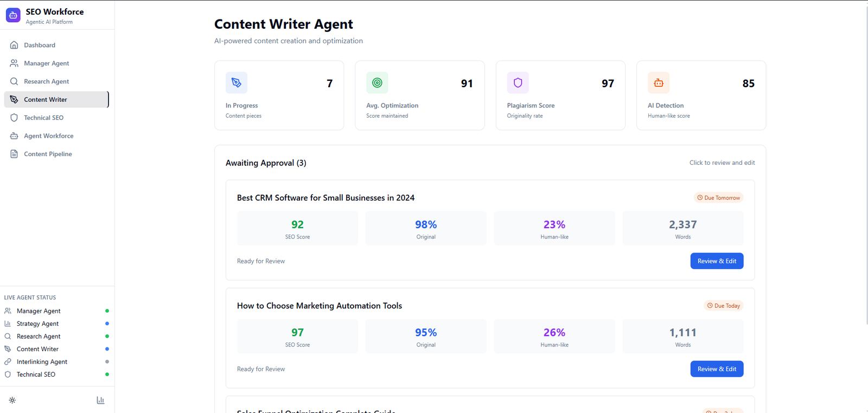Open Agent Workforce section
868x413 pixels.
pyautogui.click(x=56, y=136)
